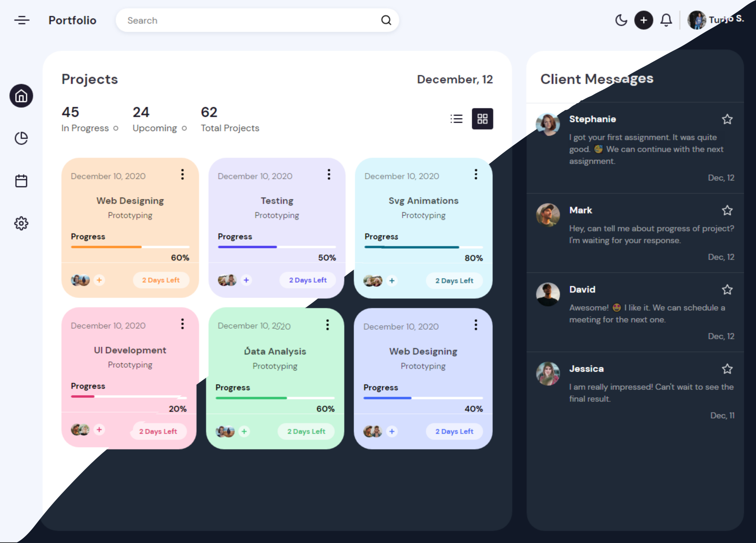Switch to list view

[456, 119]
